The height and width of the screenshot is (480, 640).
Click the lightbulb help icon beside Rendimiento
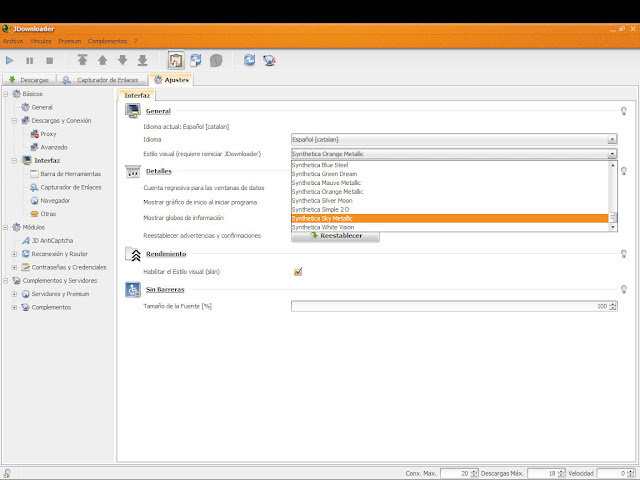click(624, 254)
